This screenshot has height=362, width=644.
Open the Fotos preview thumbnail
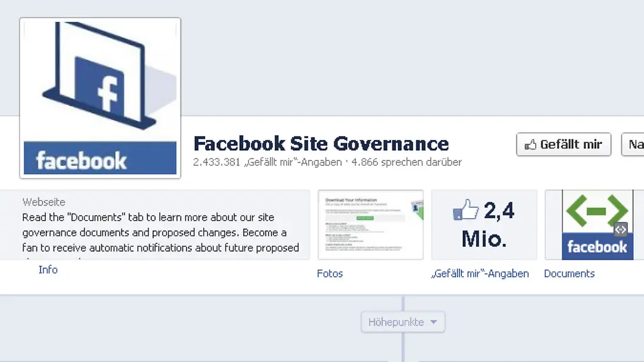(370, 224)
